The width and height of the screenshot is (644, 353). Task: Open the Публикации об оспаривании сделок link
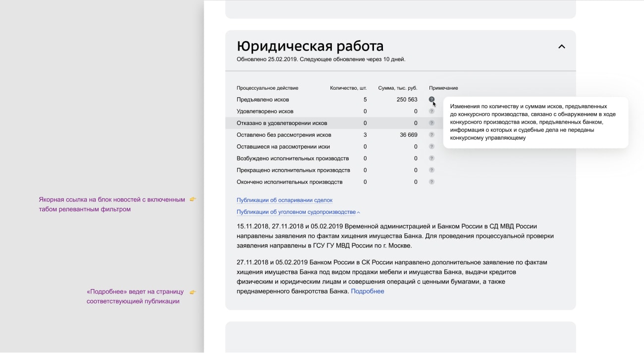pos(284,200)
